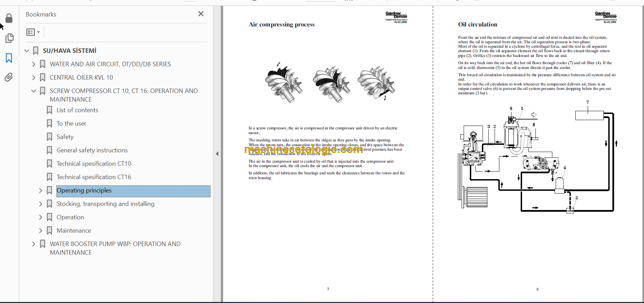Click the Oil circulation heading

[478, 24]
